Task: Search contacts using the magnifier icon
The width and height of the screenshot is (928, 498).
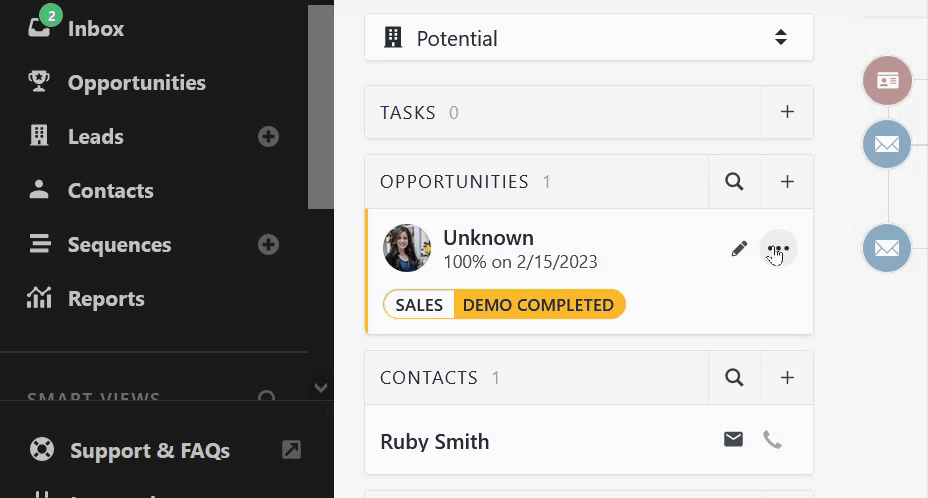Action: pyautogui.click(x=734, y=378)
